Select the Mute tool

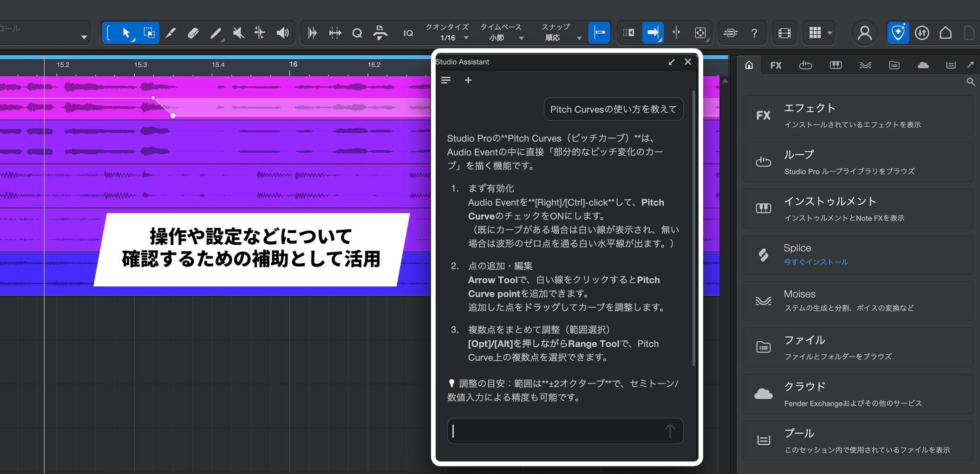pyautogui.click(x=238, y=33)
